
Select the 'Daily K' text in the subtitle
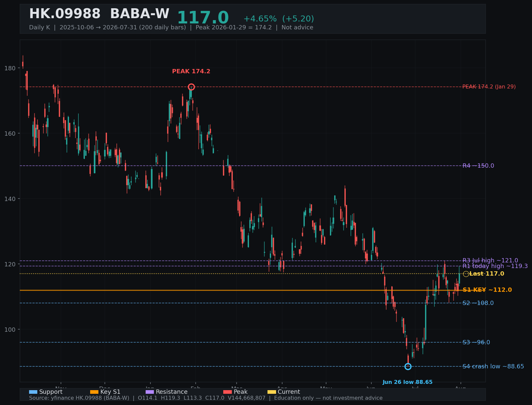[39, 27]
